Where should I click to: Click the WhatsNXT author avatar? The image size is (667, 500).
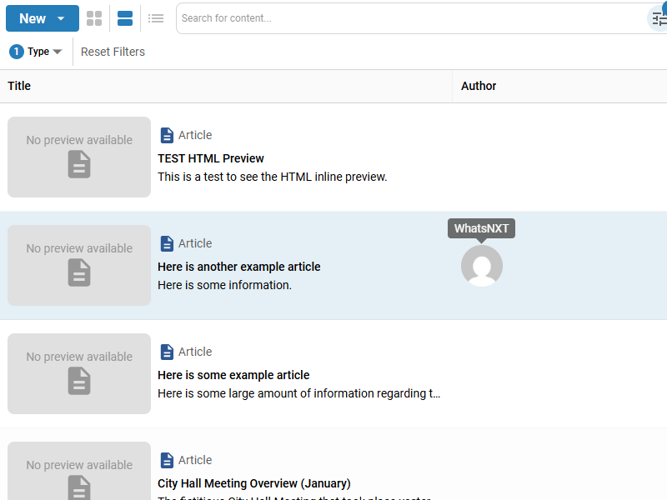pyautogui.click(x=481, y=266)
